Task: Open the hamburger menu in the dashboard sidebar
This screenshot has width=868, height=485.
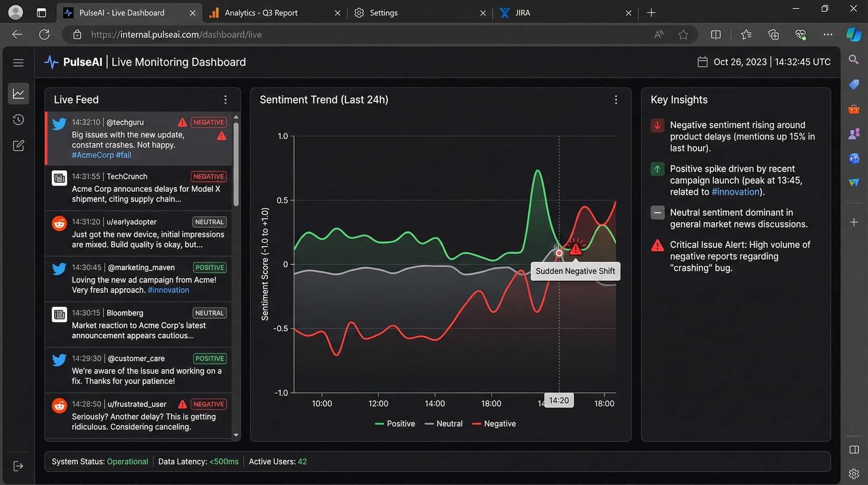Action: click(18, 63)
